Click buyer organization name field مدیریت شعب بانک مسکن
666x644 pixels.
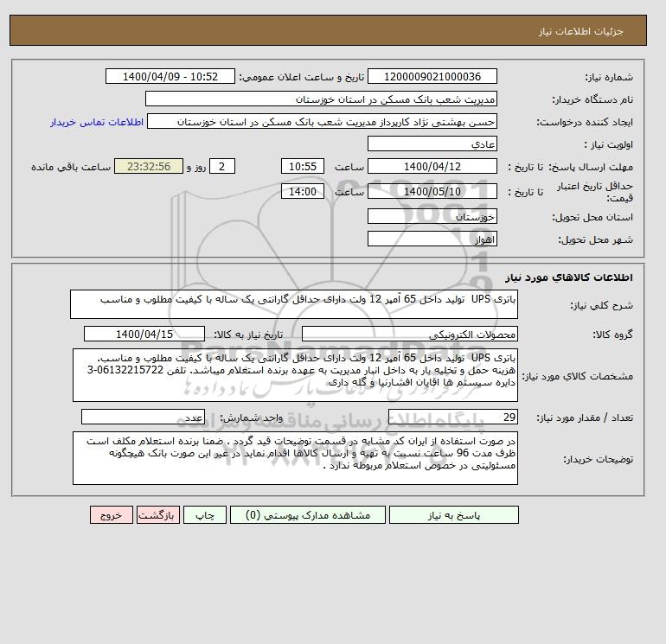click(321, 99)
